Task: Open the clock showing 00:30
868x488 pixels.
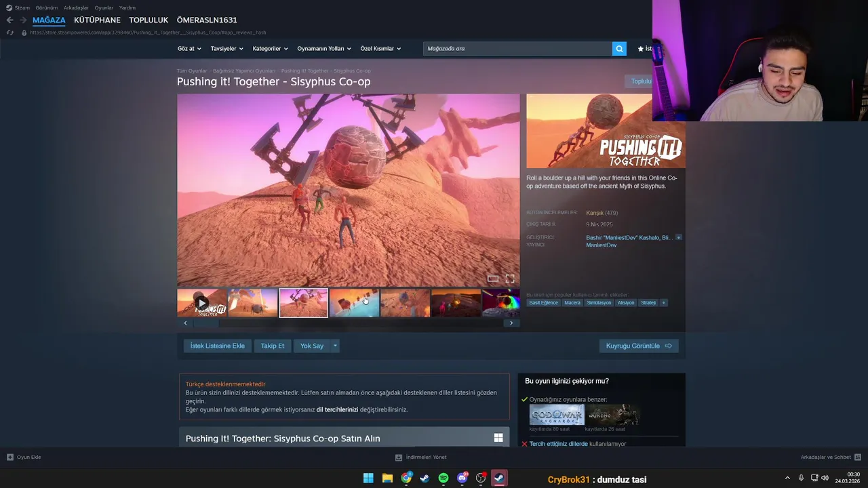Action: [x=848, y=478]
